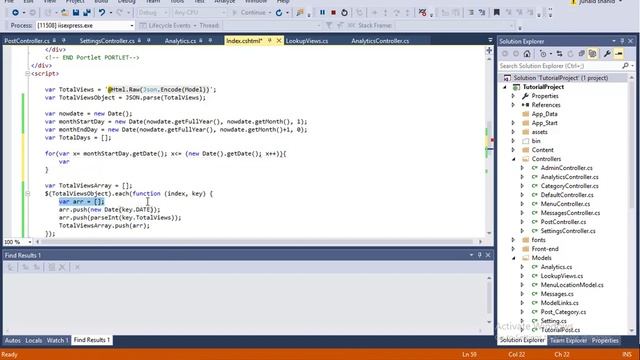Screen dimensions: 640x360
Task: Select MessagesController.cs in Solution Explorer
Action: click(570, 213)
